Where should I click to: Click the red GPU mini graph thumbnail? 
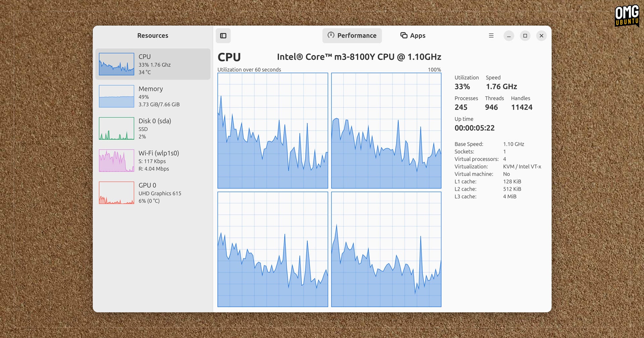point(116,193)
